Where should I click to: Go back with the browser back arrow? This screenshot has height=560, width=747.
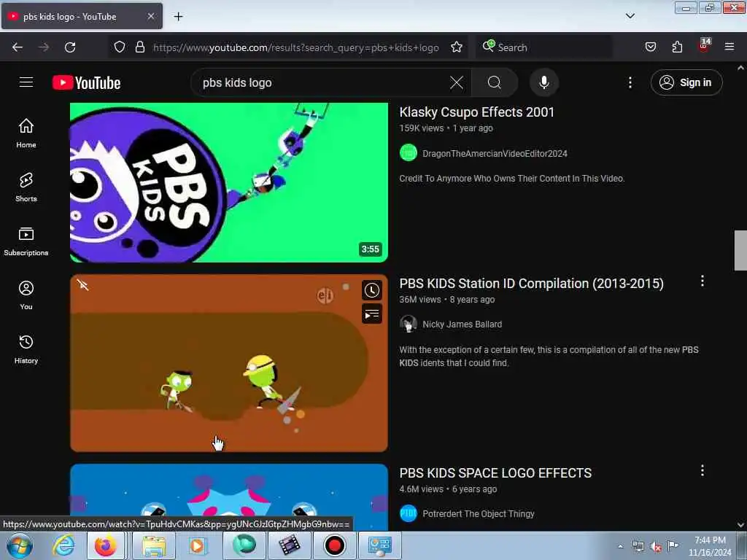coord(18,47)
